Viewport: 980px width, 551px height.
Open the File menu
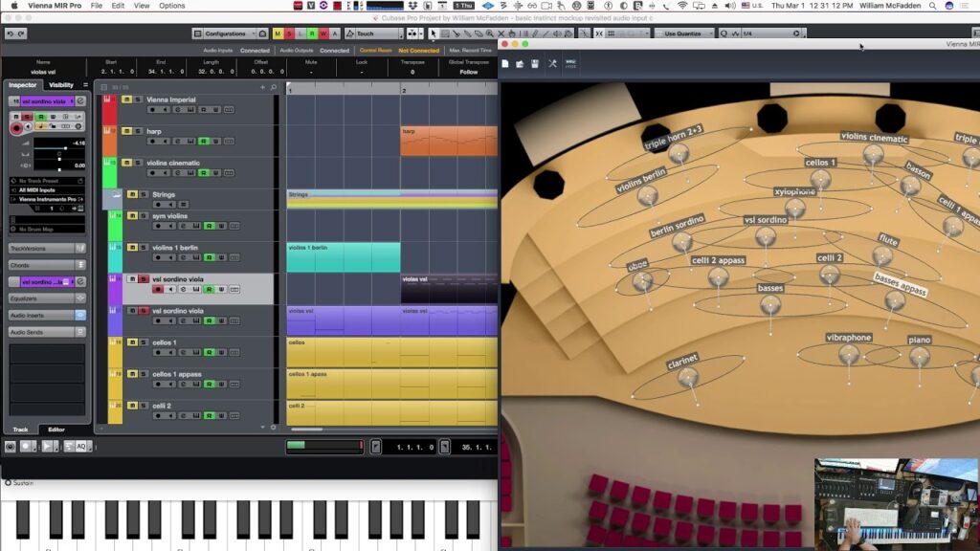tap(97, 6)
